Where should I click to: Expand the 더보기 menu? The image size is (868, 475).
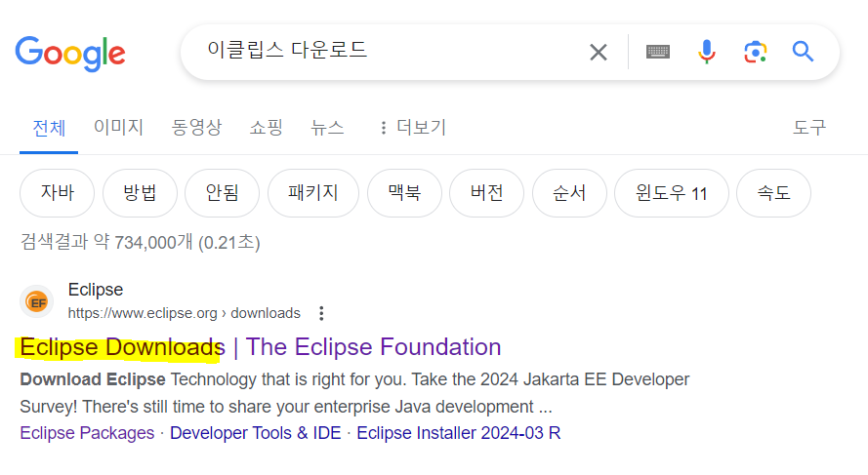click(x=413, y=128)
